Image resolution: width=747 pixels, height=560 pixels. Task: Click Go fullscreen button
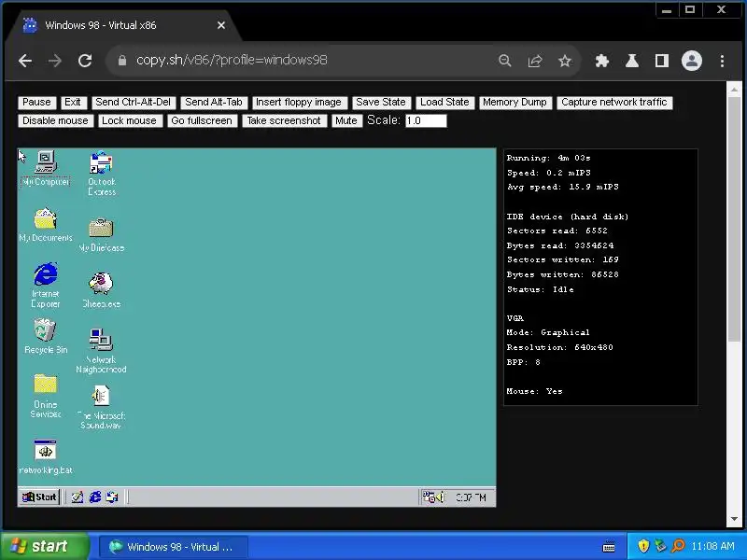click(202, 121)
